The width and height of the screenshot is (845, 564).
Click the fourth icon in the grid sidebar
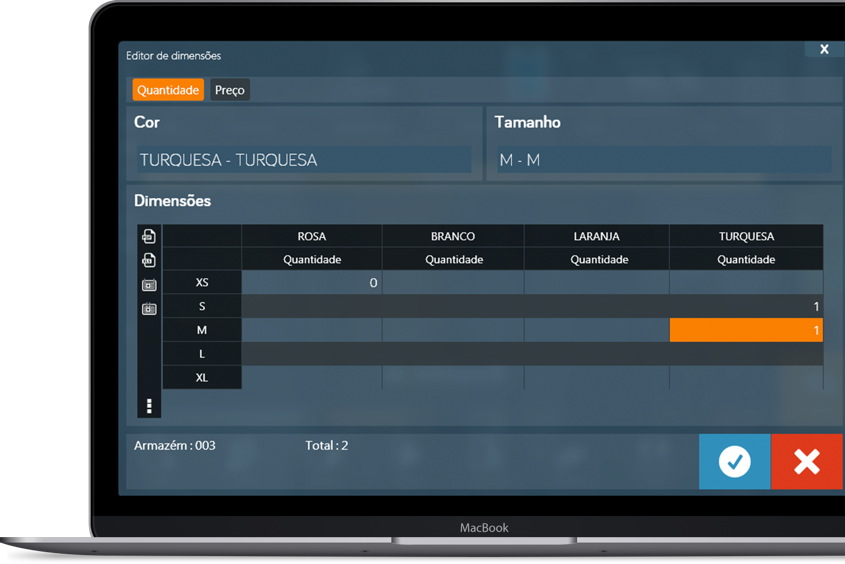coord(149,309)
